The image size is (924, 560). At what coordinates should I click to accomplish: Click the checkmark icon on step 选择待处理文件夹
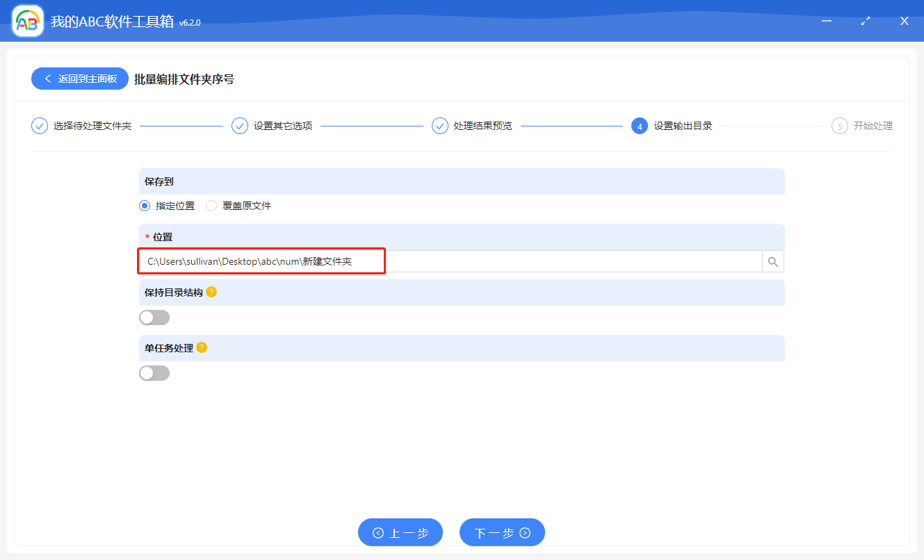(40, 126)
